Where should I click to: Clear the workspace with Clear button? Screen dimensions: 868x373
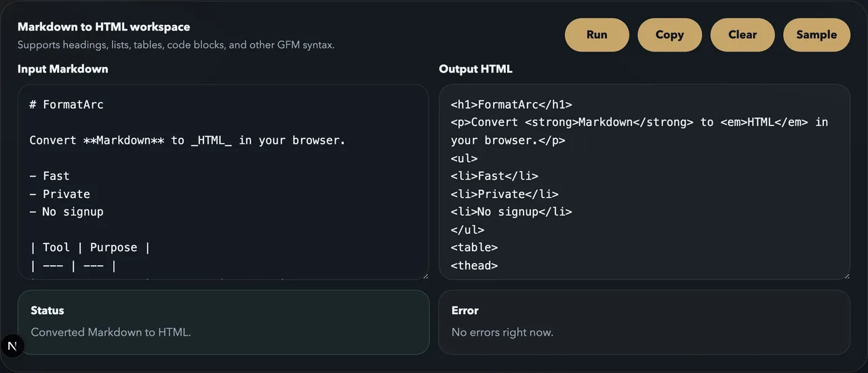tap(743, 35)
